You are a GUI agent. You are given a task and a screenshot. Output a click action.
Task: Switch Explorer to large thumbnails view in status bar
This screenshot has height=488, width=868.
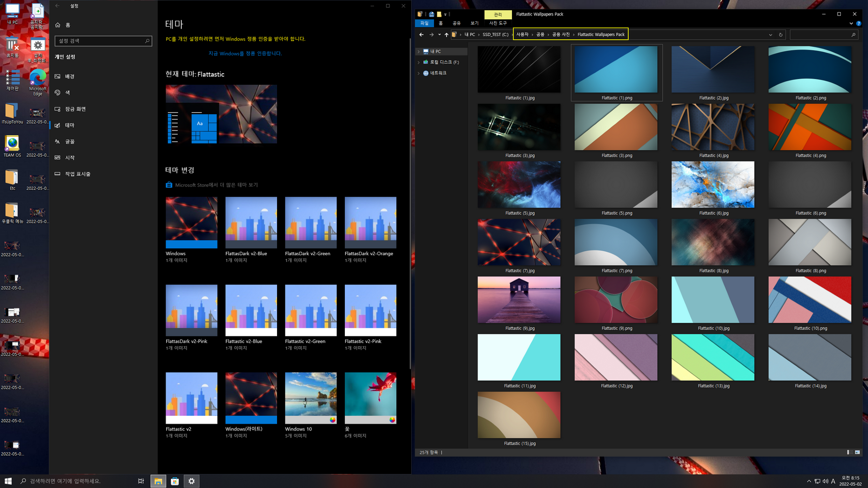click(x=857, y=452)
